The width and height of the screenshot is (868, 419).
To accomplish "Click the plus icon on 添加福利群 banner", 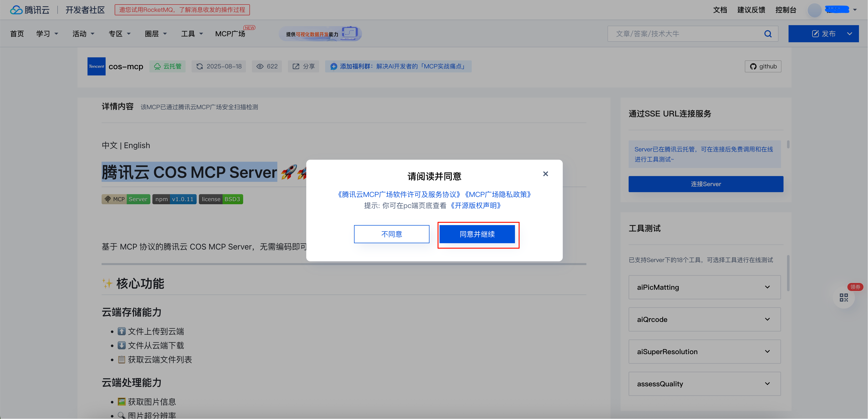I will [334, 66].
